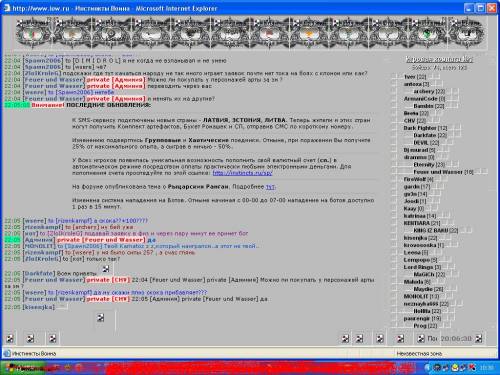Select player Joodi [1] in the list
Image resolution: width=500 pixels, height=375 pixels.
pyautogui.click(x=415, y=201)
